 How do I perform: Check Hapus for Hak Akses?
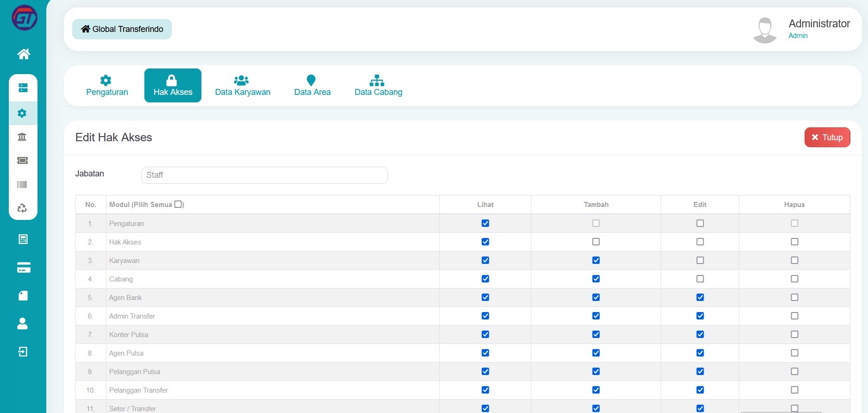pyautogui.click(x=794, y=242)
